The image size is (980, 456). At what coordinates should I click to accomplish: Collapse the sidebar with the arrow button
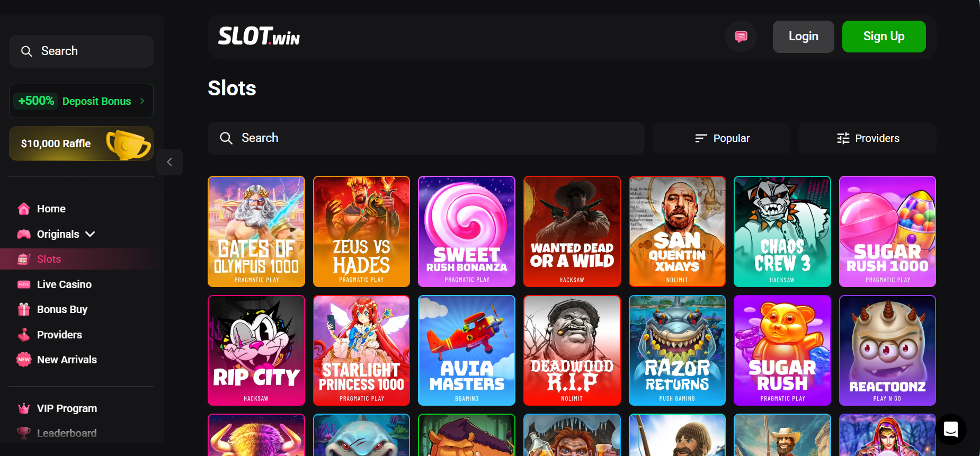point(170,162)
